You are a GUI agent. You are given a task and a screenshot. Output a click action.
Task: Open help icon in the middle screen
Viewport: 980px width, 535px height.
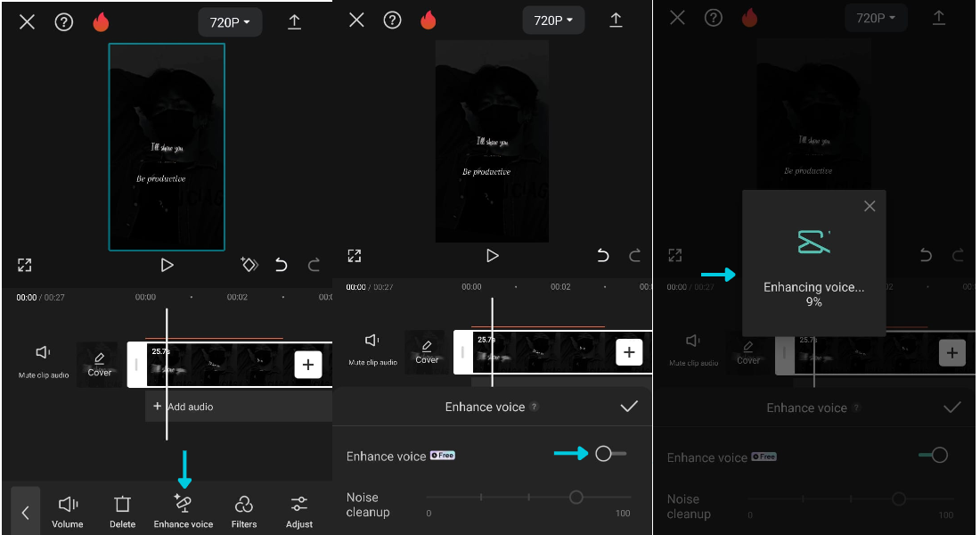click(393, 20)
